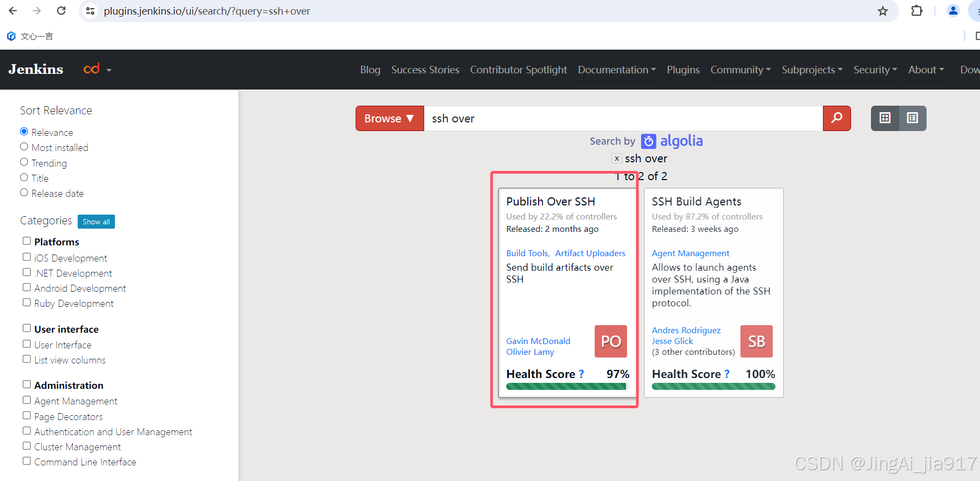Viewport: 980px width, 481px height.
Task: Open the Blog page
Action: click(x=370, y=70)
